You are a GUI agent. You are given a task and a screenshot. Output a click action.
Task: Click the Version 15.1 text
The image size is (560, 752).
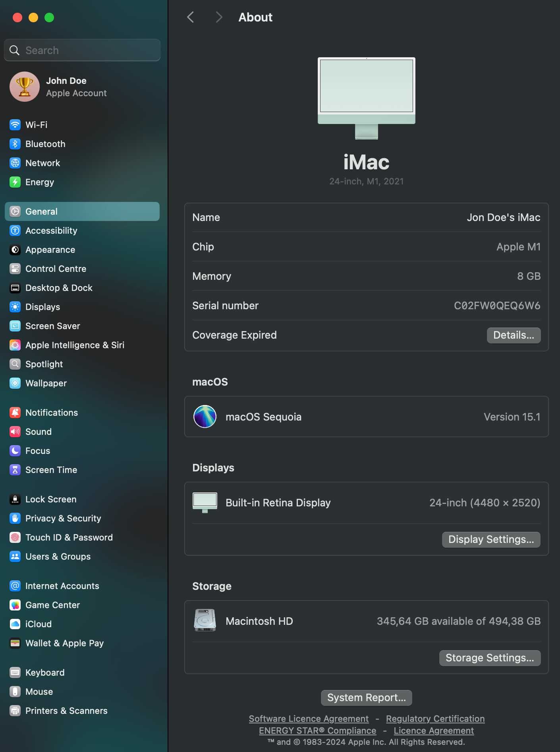[x=512, y=417]
